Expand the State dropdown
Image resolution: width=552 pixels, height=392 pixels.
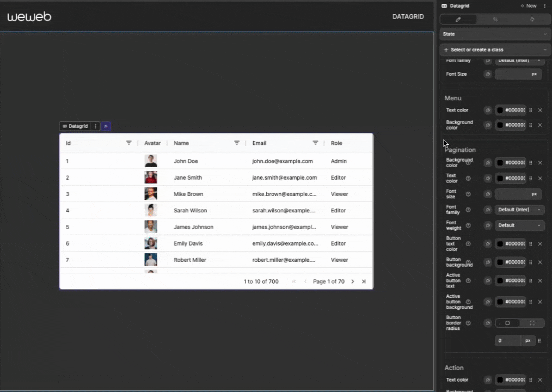[x=494, y=34]
